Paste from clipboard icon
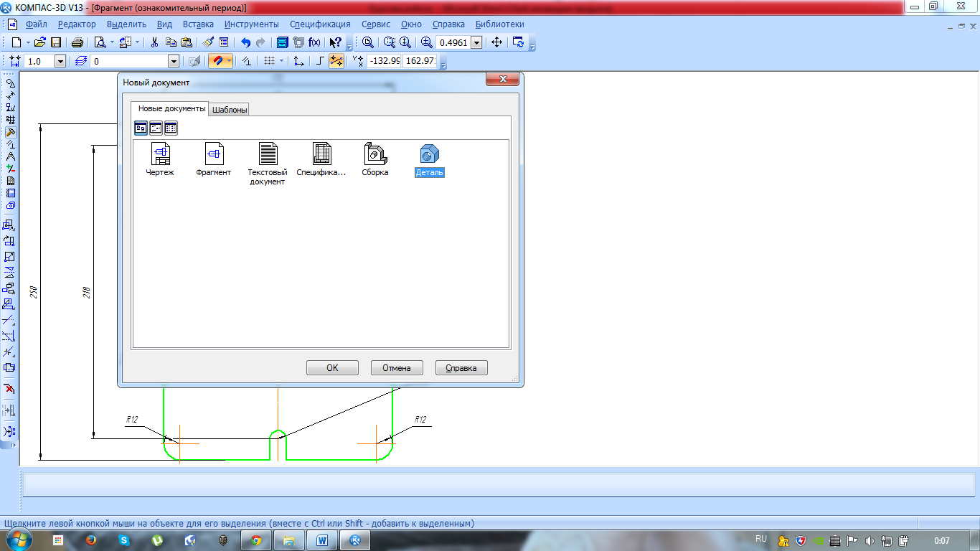Image resolution: width=980 pixels, height=551 pixels. coord(187,42)
